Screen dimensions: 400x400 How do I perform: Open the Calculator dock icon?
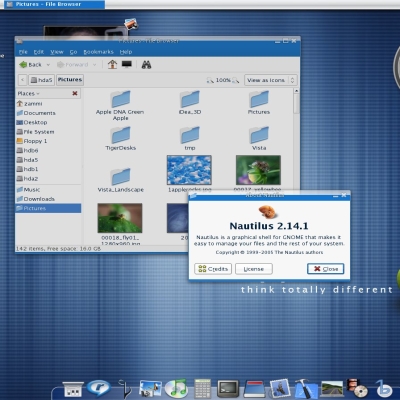click(202, 389)
